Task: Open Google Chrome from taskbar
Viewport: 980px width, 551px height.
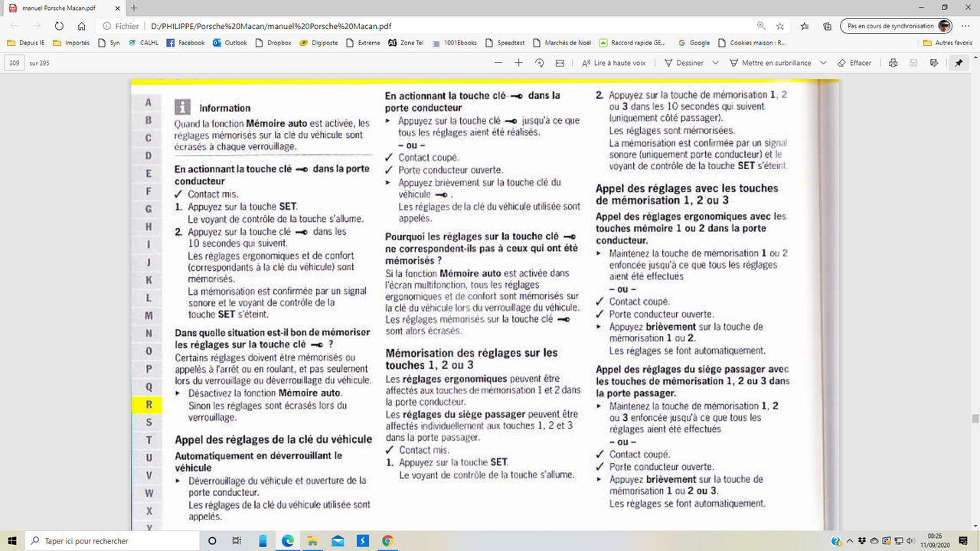Action: point(387,540)
